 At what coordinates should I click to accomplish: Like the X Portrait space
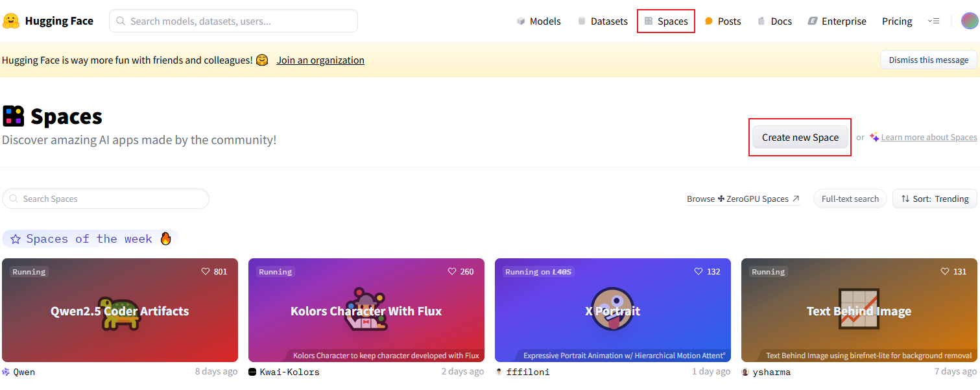click(x=699, y=271)
